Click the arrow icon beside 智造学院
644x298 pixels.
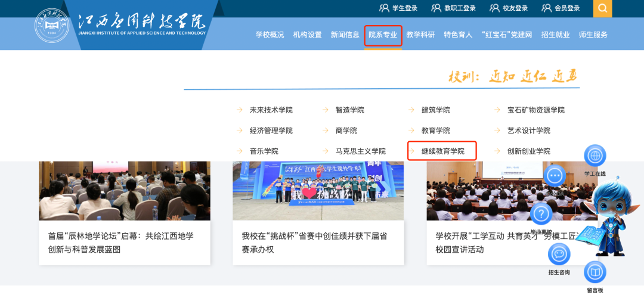(326, 110)
